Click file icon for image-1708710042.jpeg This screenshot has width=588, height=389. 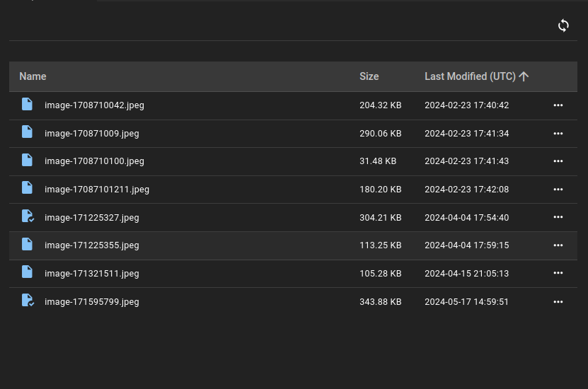tap(27, 104)
